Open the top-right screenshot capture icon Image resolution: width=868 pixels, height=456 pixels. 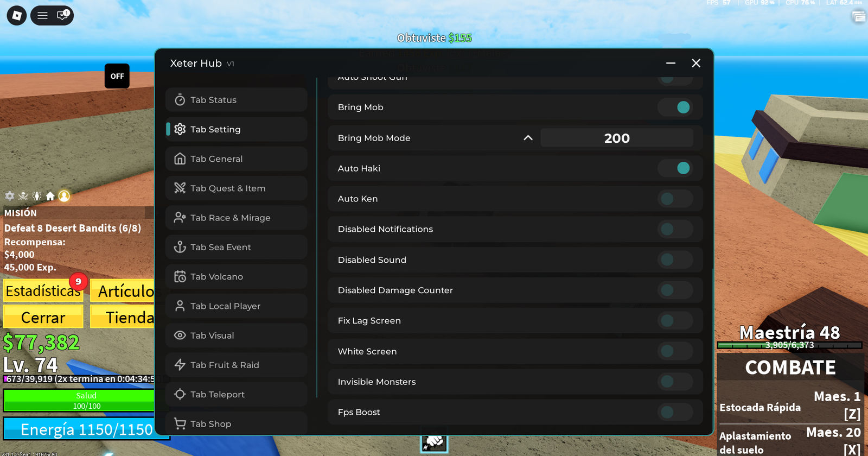859,17
